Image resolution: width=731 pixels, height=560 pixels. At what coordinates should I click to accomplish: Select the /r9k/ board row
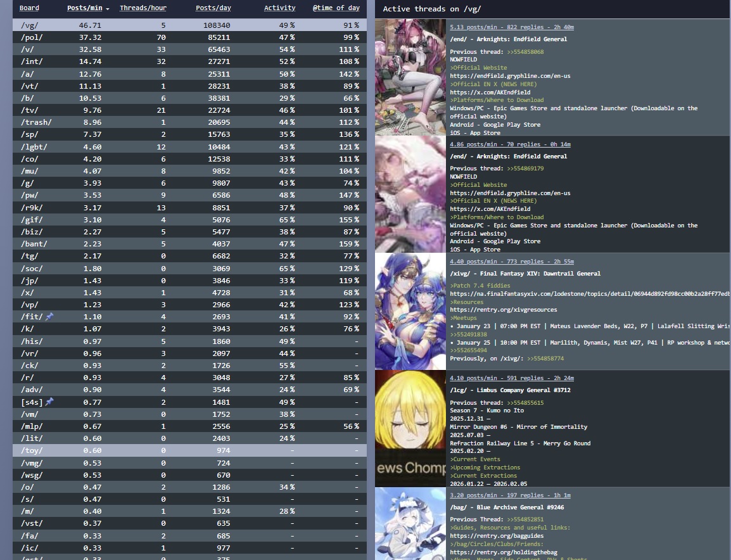pyautogui.click(x=190, y=208)
